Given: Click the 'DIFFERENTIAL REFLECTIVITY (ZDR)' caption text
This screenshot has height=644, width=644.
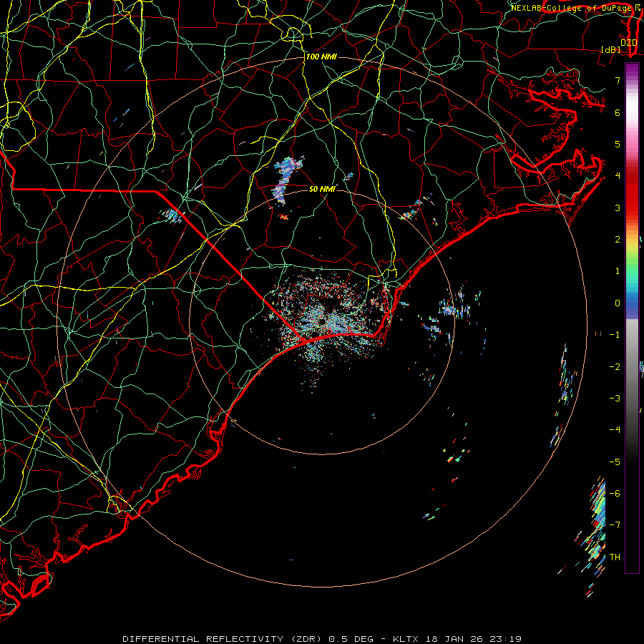Looking at the screenshot, I should click(x=223, y=639).
